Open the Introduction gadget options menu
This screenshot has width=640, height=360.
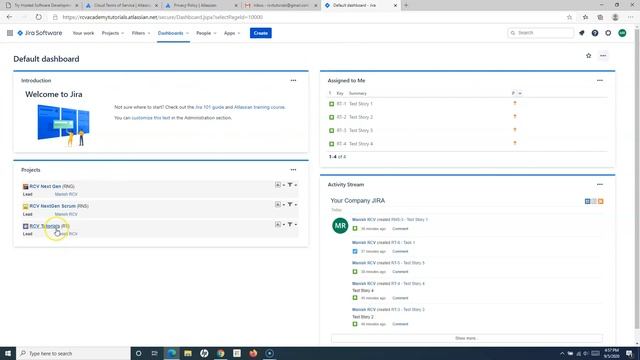point(293,80)
